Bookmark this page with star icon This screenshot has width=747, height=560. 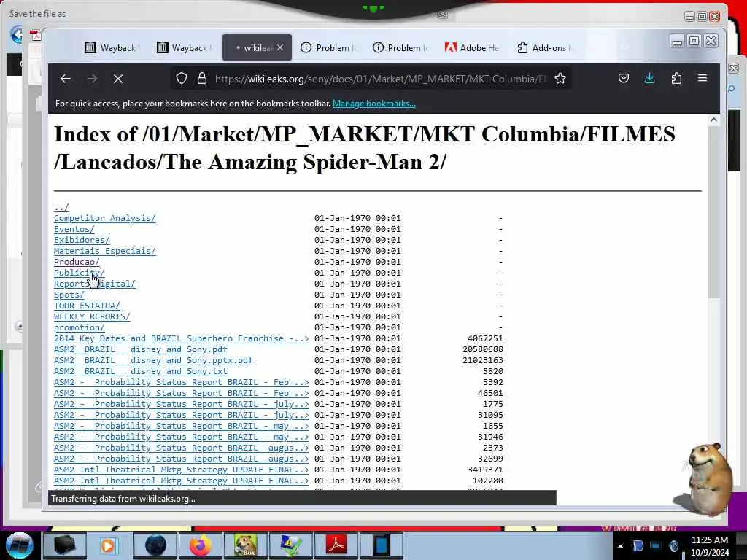[560, 78]
